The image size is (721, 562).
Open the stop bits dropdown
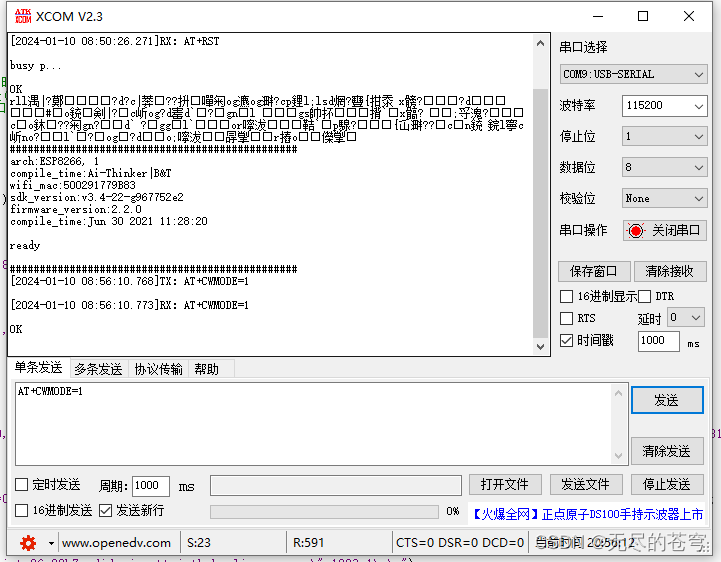point(664,137)
